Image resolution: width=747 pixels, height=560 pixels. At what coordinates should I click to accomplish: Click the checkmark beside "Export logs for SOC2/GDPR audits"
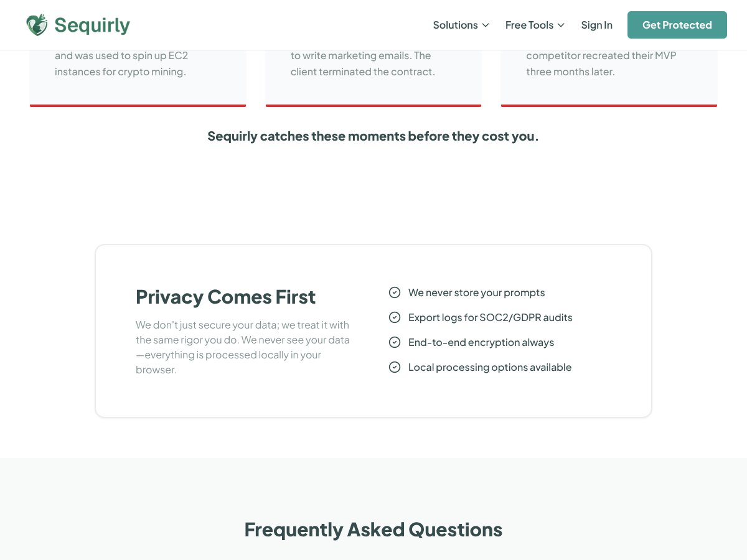tap(395, 317)
